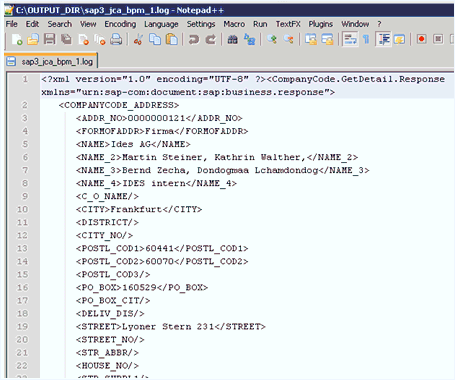455x380 pixels.
Task: Click line number 1 in margin
Action: [25, 79]
